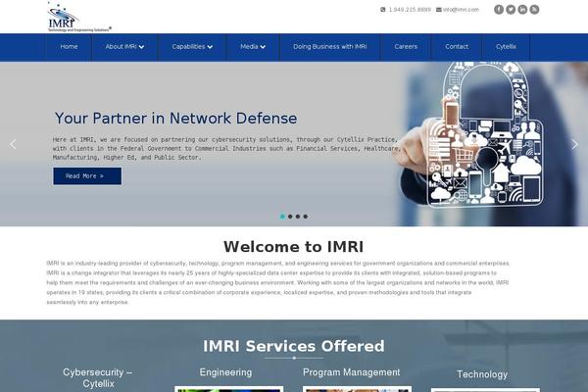Click the Welcome to IMRI heading

(294, 247)
